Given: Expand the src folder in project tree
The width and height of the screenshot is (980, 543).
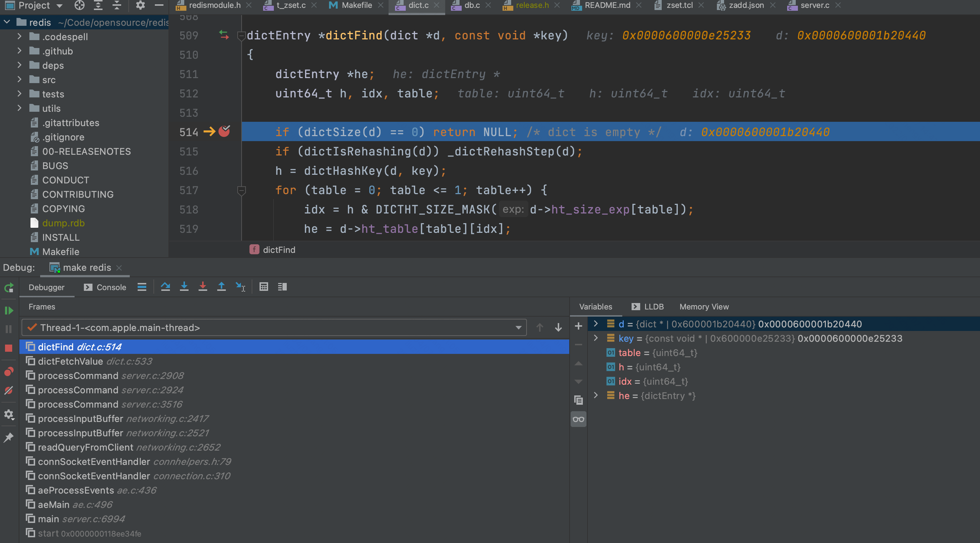Looking at the screenshot, I should (19, 80).
